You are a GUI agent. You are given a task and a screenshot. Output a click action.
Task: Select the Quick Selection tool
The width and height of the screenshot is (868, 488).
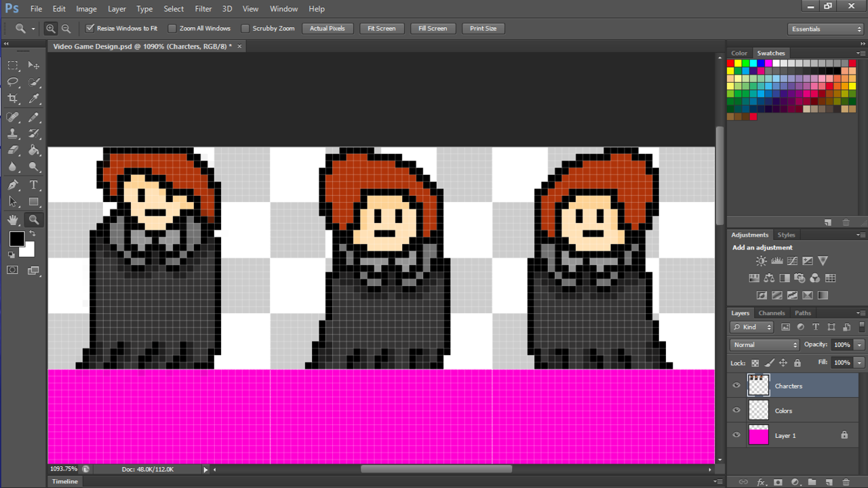[x=34, y=82]
